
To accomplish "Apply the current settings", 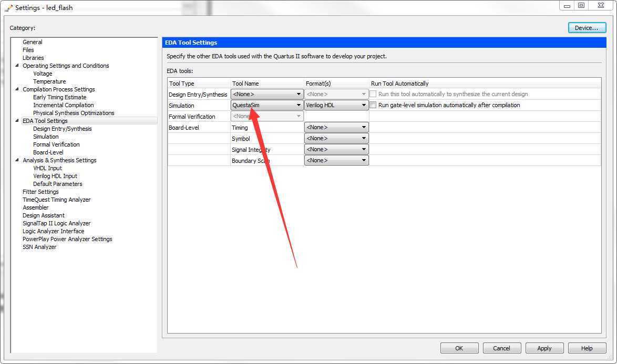I will coord(544,348).
